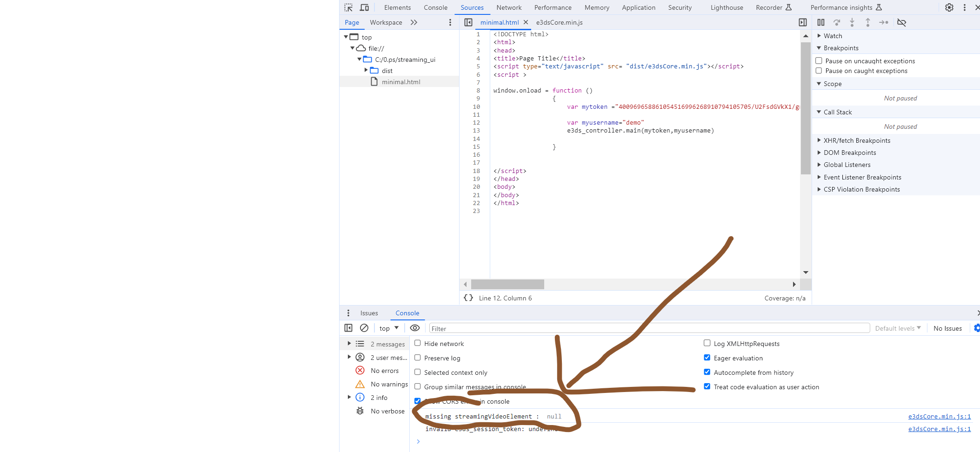This screenshot has width=980, height=452.
Task: Open console settings gear icon
Action: coord(977,328)
